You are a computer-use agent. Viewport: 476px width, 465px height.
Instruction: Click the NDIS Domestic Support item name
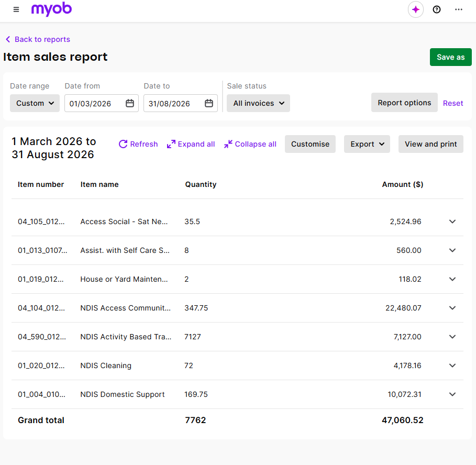point(123,395)
